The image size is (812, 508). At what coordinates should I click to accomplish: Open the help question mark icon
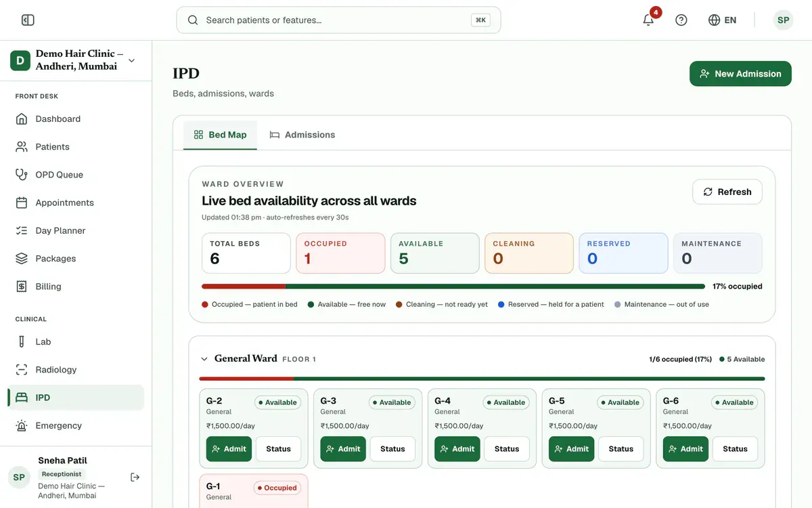681,20
